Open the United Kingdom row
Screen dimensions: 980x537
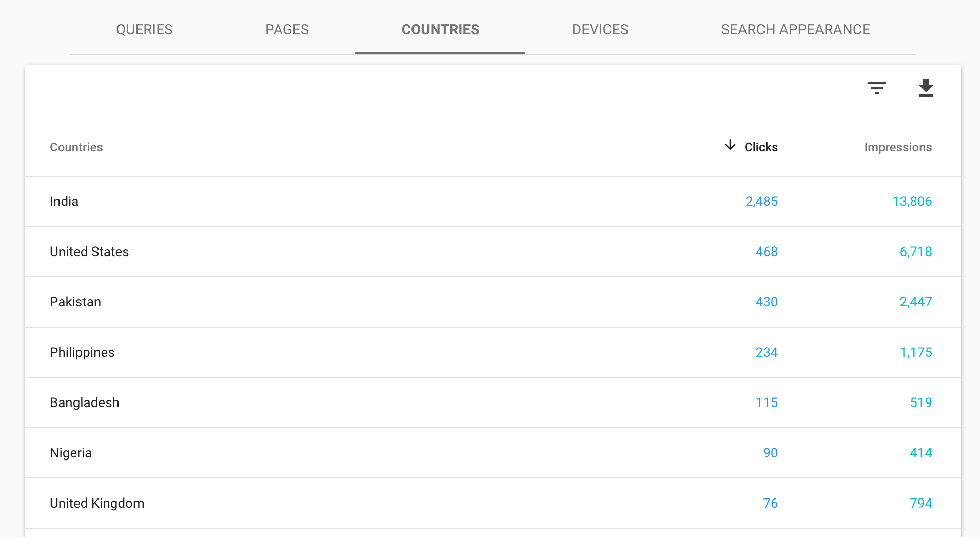point(97,503)
